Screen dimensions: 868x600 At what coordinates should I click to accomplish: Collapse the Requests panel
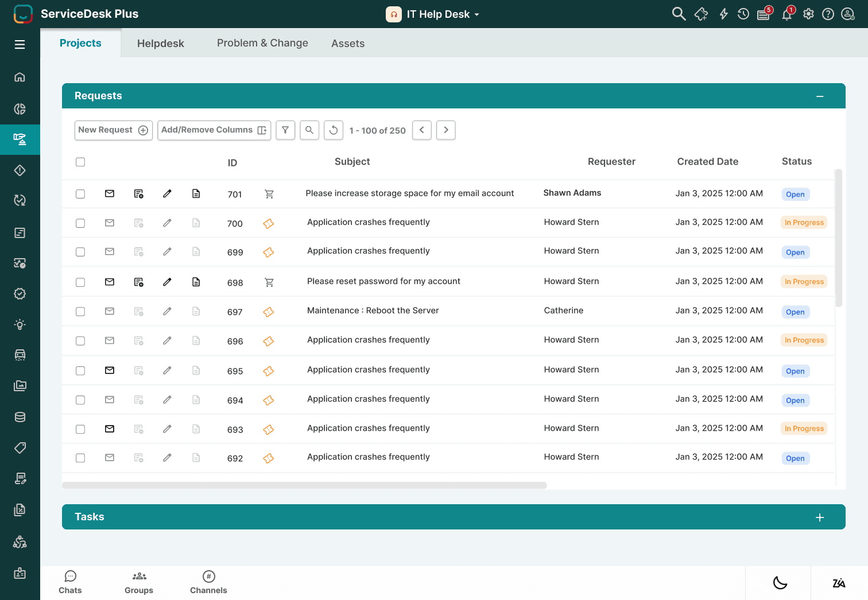point(820,96)
